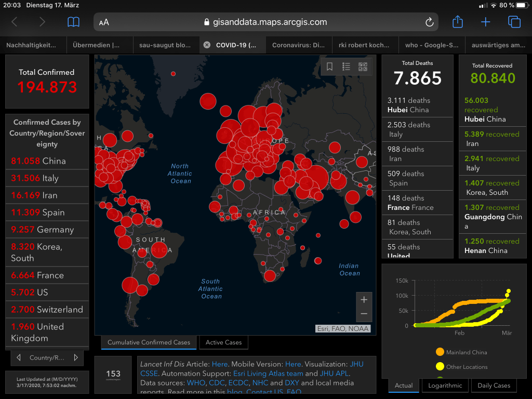Tap the AA reader text size menu
Viewport: 532px width, 399px height.
pos(104,22)
